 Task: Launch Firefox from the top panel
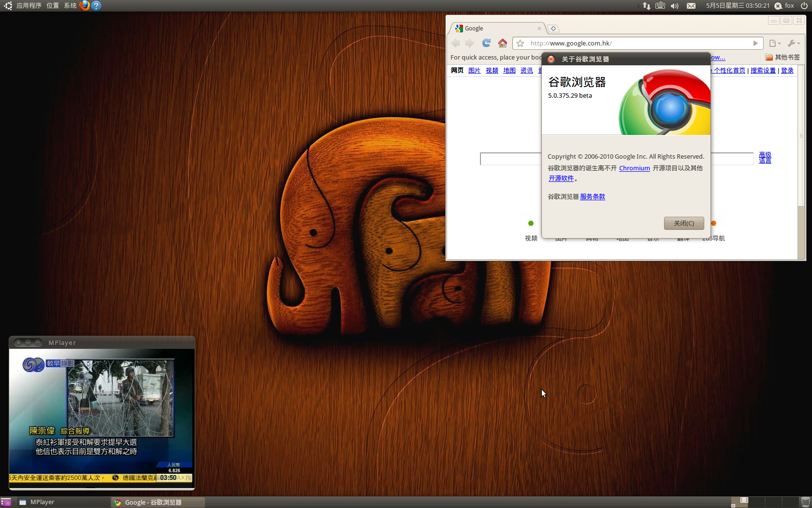click(x=85, y=6)
